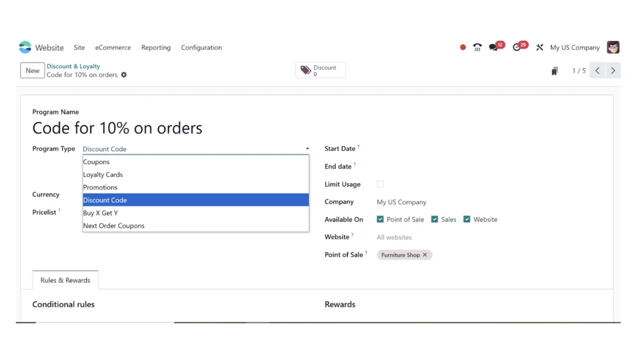Open the debug tools wrench icon
Viewport: 644px width, 345px height.
[x=540, y=48]
